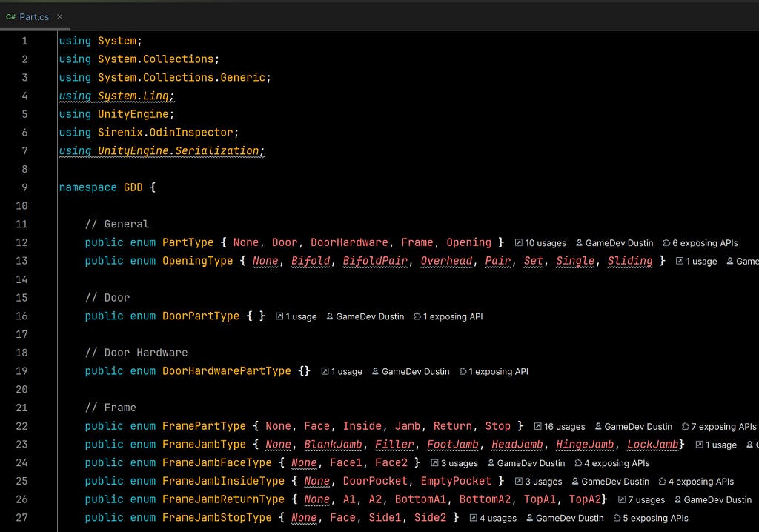759x532 pixels.
Task: Open 'GameDev Dustin' hint on FrameJambReturnType line
Action: (x=717, y=500)
